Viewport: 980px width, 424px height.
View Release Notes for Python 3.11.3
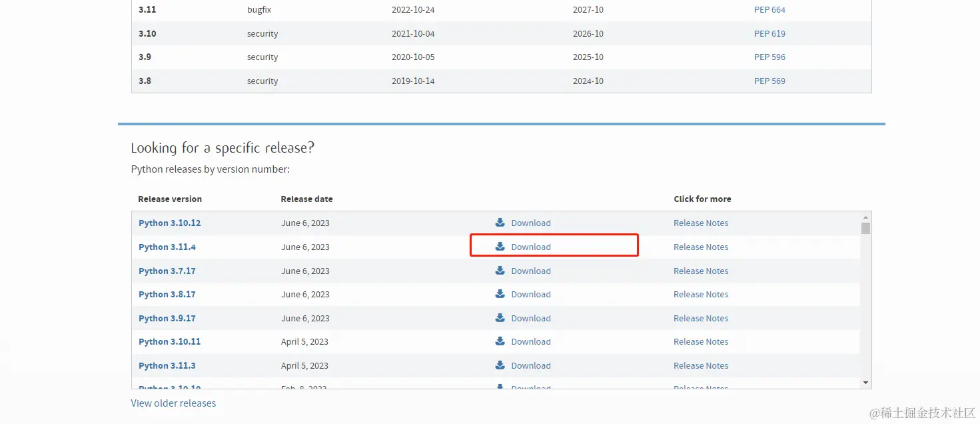coord(701,365)
